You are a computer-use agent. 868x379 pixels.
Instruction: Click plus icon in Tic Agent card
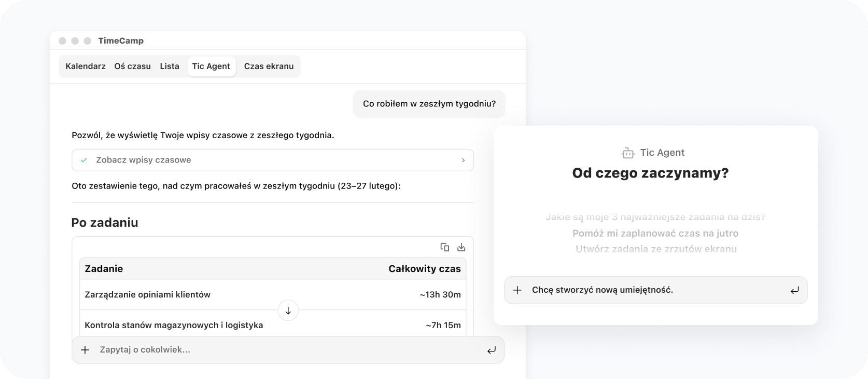coord(517,290)
